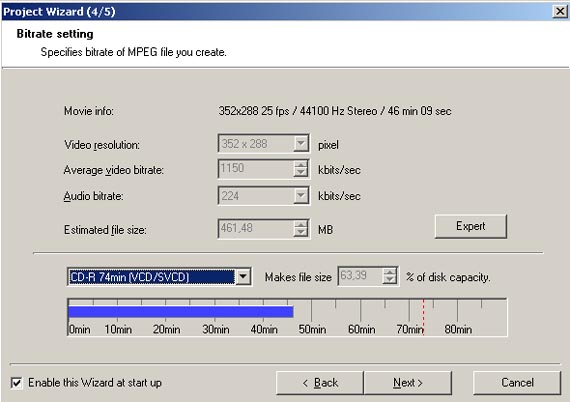Screen dimensions: 570x402
Task: Click the blue duration bar on timeline
Action: point(181,312)
